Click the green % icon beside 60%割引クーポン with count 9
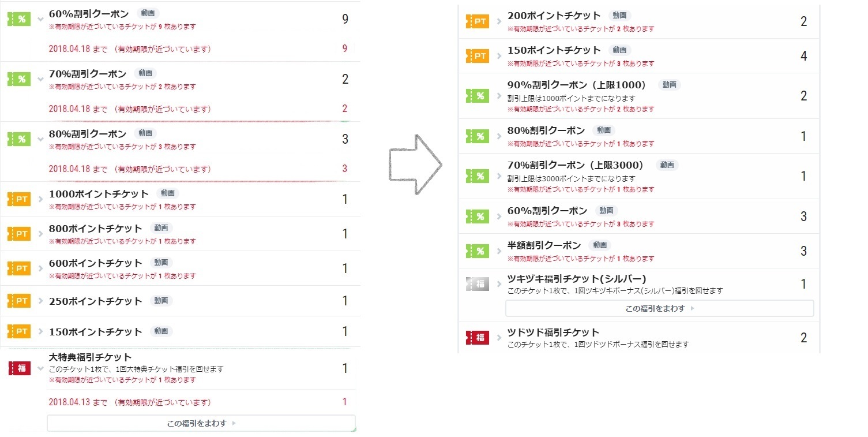The width and height of the screenshot is (868, 437). [x=18, y=19]
